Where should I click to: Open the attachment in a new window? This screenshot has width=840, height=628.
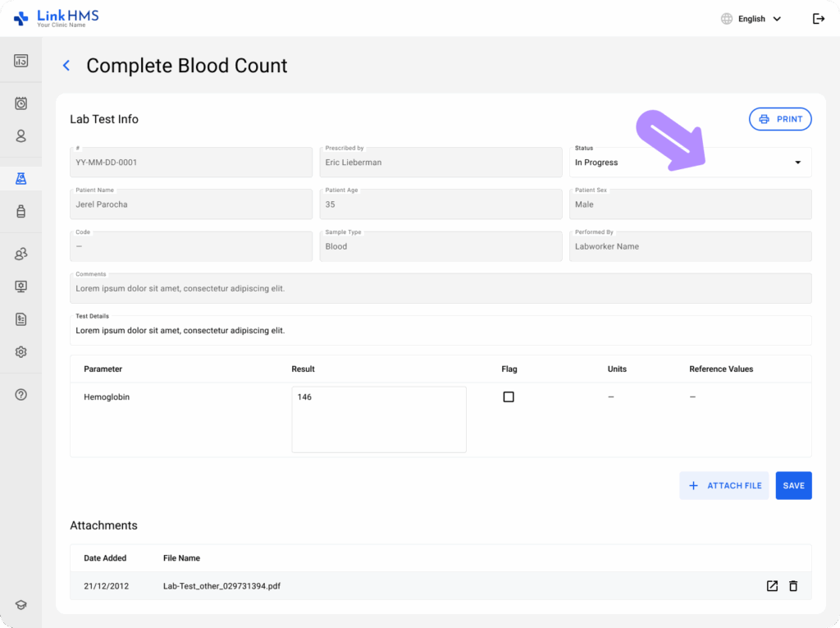click(x=772, y=585)
